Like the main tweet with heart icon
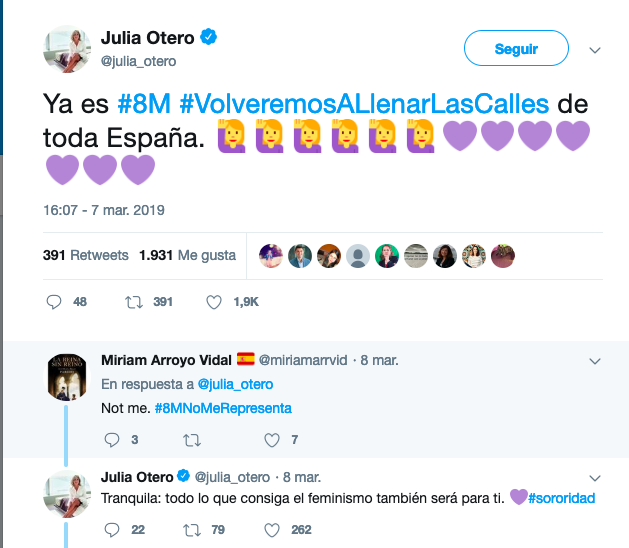Viewport: 629px width, 548px height. click(214, 302)
